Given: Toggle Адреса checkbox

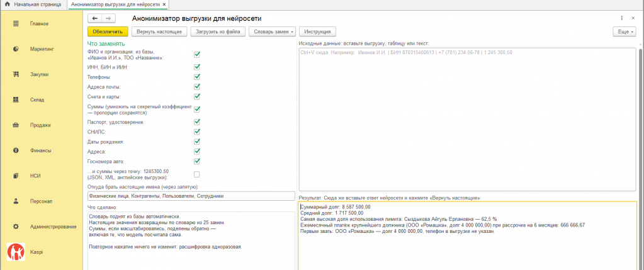Looking at the screenshot, I should click(x=197, y=152).
